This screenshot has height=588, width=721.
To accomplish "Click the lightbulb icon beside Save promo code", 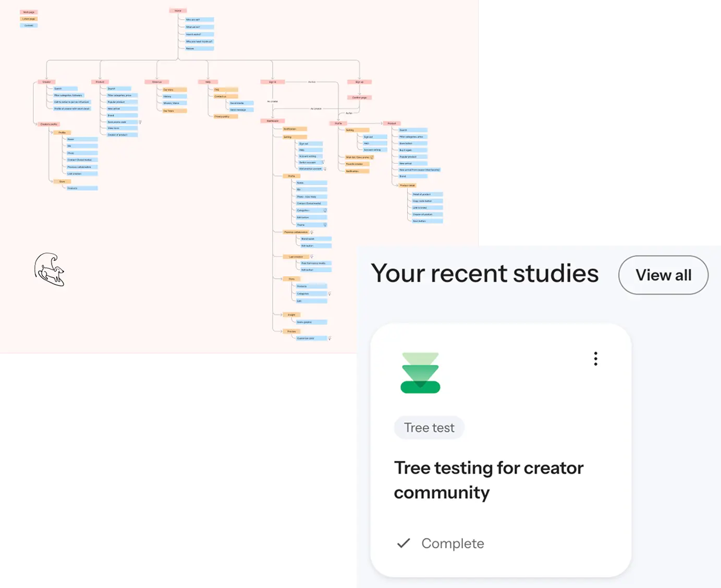I will click(141, 122).
